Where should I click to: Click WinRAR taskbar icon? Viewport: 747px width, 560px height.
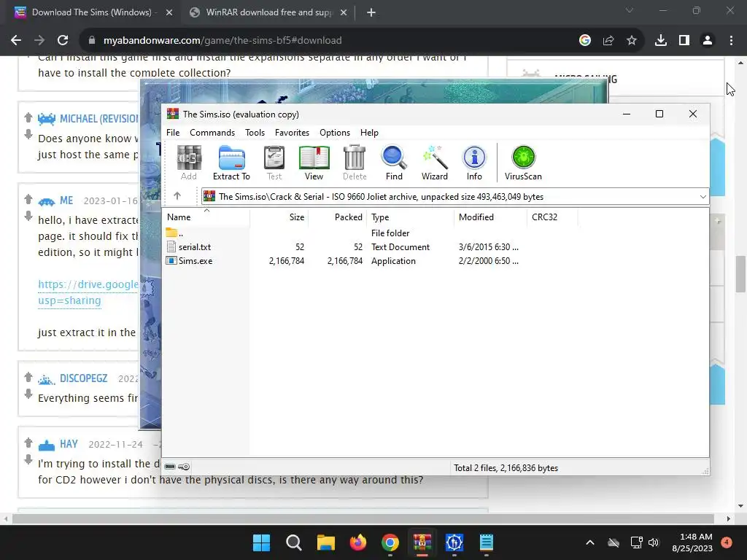pyautogui.click(x=422, y=542)
